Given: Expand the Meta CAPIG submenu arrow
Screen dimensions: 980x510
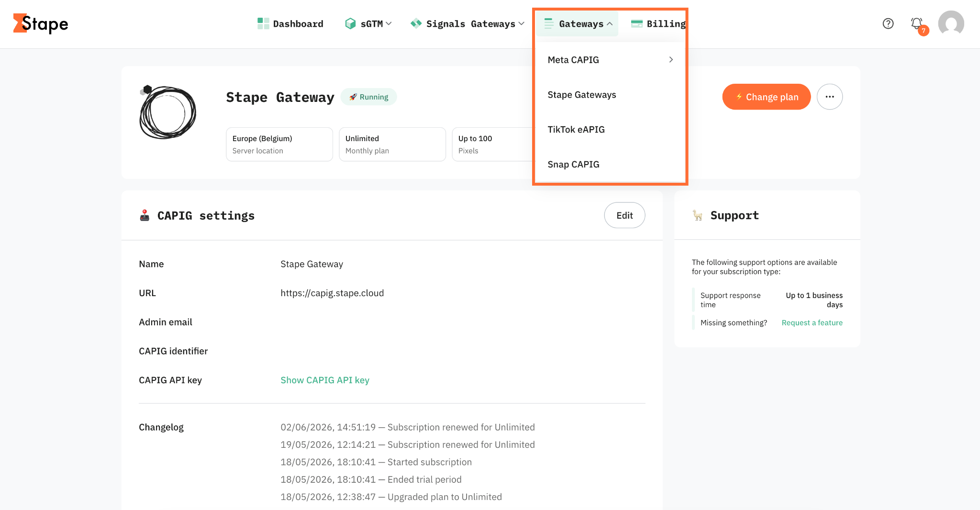Looking at the screenshot, I should [x=671, y=60].
